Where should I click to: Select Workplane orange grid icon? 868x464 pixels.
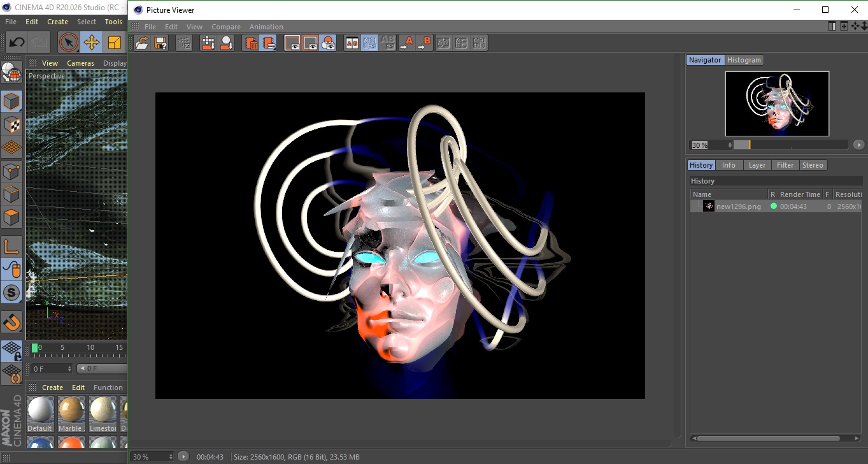click(x=11, y=148)
